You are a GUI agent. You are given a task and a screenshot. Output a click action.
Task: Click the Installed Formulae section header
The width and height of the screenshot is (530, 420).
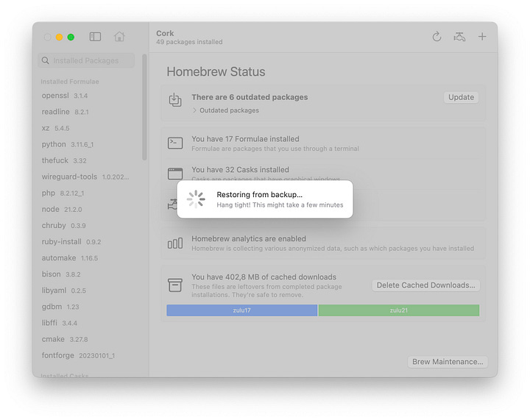tap(70, 82)
